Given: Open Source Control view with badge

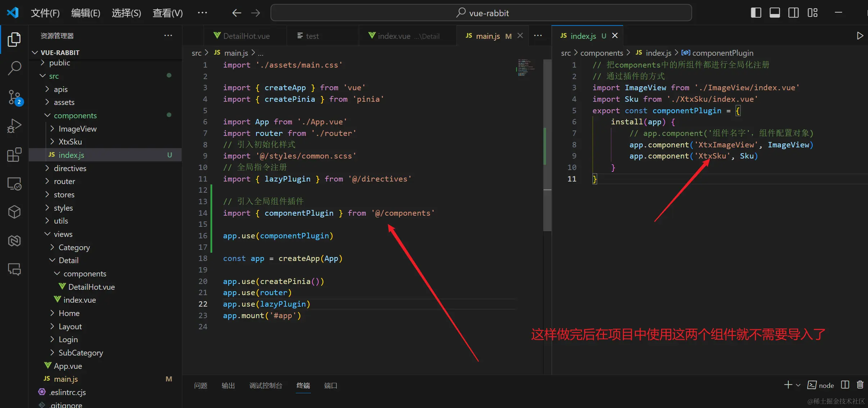Looking at the screenshot, I should [14, 97].
